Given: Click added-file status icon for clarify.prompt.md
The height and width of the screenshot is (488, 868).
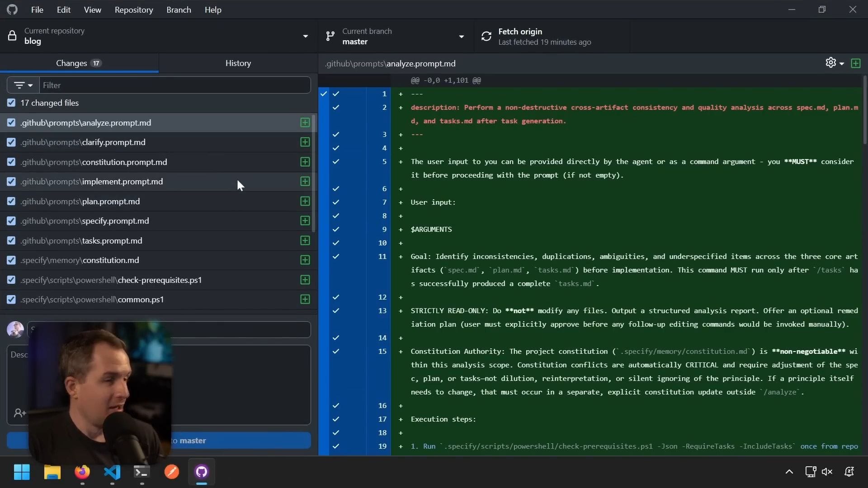Looking at the screenshot, I should (305, 142).
